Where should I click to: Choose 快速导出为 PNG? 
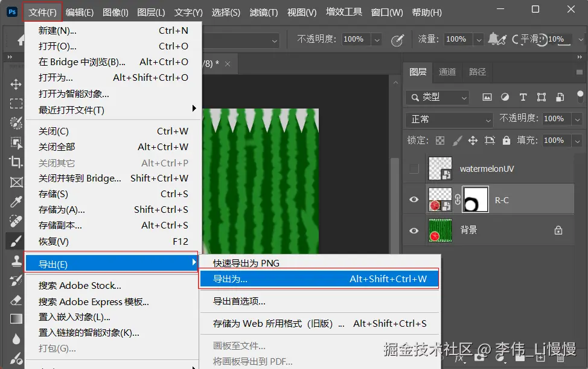(x=319, y=263)
